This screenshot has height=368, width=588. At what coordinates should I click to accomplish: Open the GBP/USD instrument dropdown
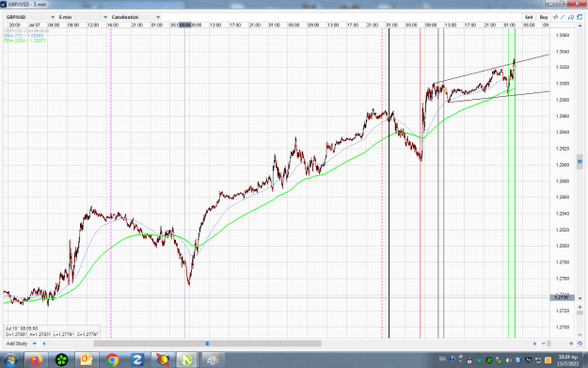pos(30,17)
